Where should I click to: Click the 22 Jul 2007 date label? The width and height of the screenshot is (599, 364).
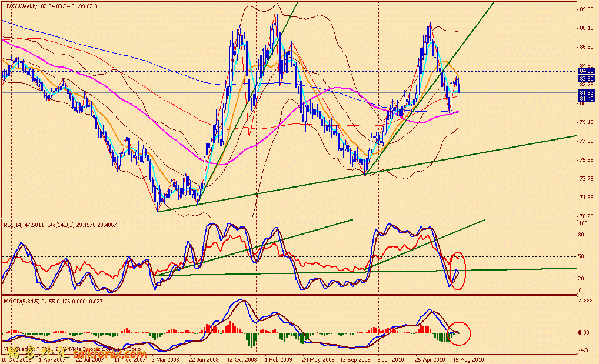pos(90,359)
